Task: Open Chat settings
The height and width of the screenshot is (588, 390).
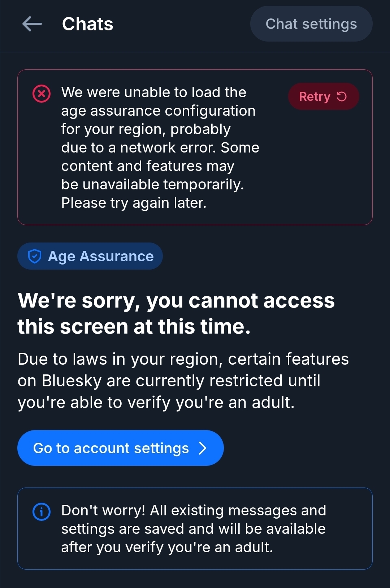Action: pos(311,24)
